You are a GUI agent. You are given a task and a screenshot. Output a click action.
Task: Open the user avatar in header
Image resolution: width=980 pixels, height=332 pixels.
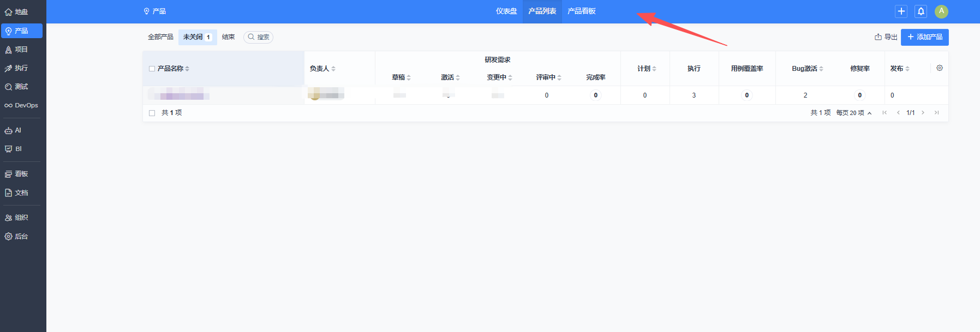941,11
